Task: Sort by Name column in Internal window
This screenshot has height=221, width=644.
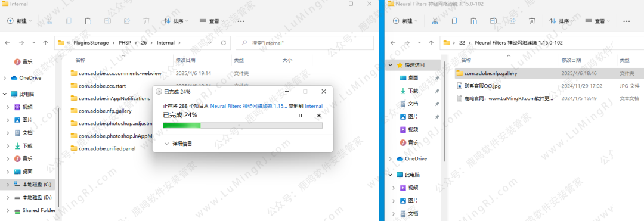Action: point(80,60)
